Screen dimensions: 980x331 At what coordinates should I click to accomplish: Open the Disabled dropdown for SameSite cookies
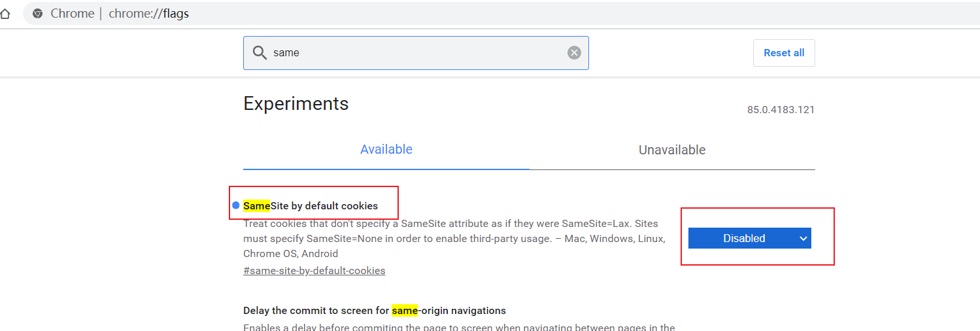pyautogui.click(x=749, y=238)
